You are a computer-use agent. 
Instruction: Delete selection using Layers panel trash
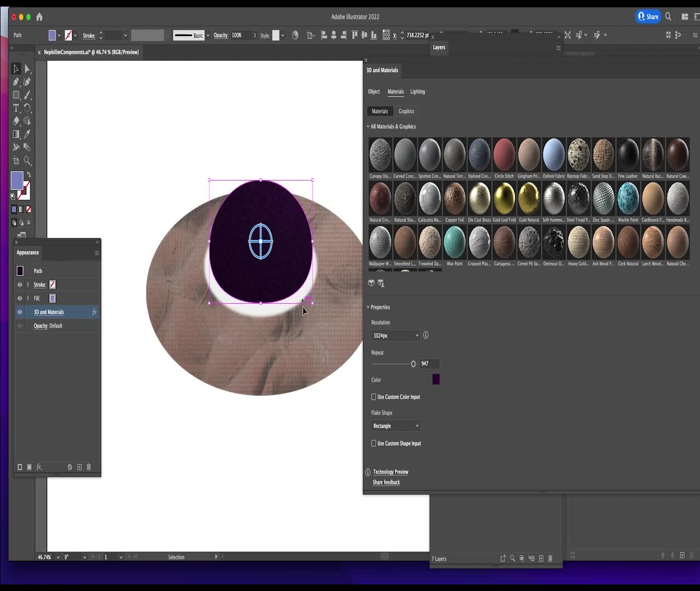[x=550, y=558]
